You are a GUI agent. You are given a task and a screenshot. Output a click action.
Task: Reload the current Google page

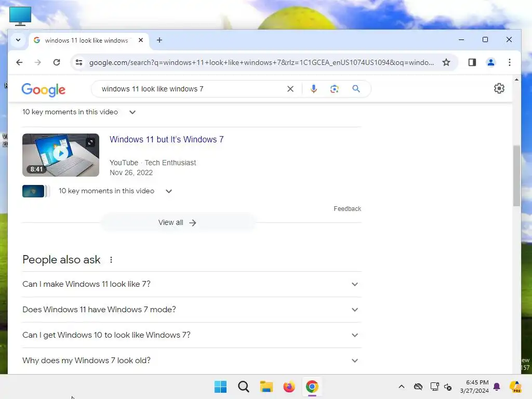(x=57, y=62)
